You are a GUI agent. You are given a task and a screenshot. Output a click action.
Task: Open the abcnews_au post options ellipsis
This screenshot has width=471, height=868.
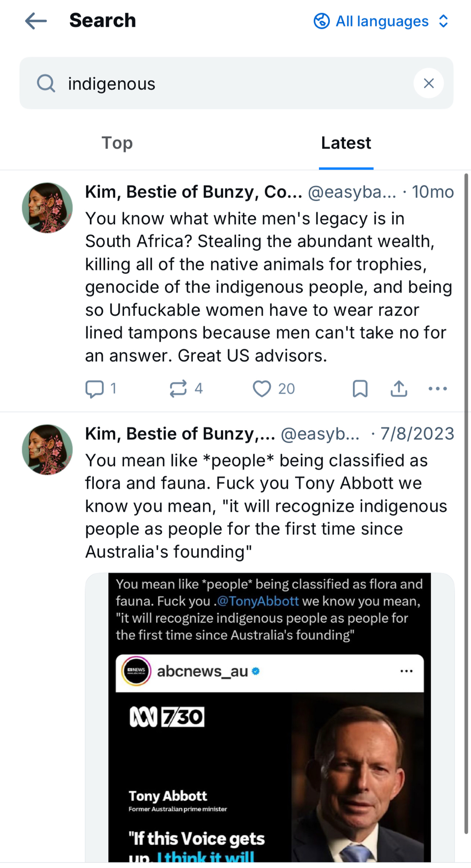coord(406,671)
